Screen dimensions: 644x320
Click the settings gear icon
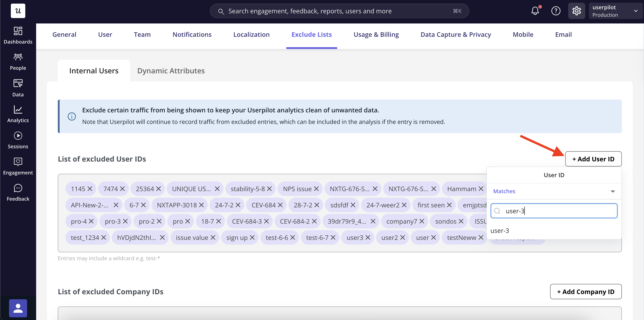(576, 11)
